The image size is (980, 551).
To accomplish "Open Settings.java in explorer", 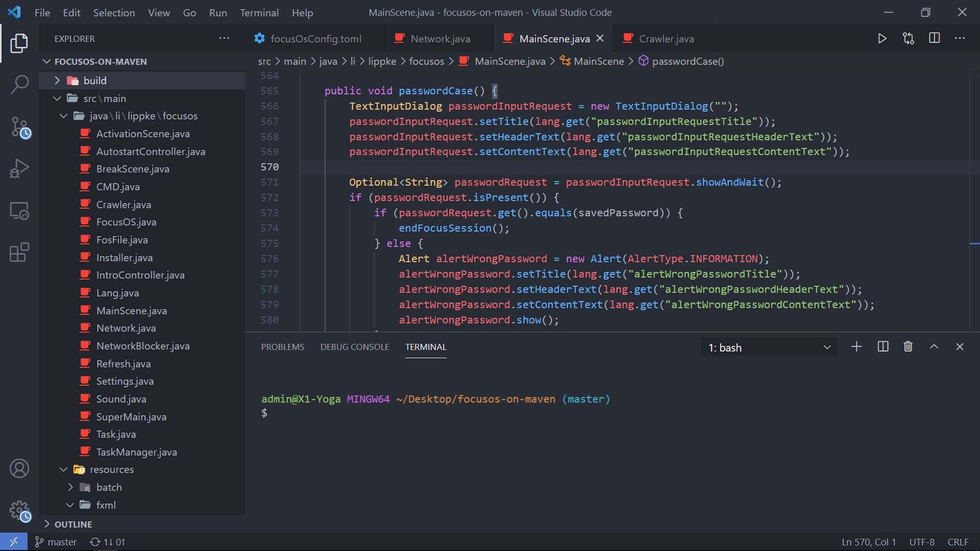I will click(142, 381).
